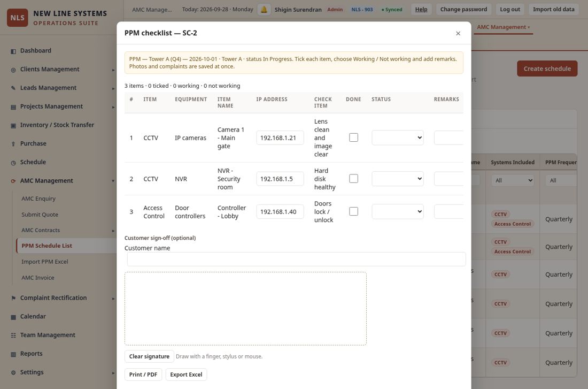
Task: Open the AMC Management top tab
Action: coord(503,27)
